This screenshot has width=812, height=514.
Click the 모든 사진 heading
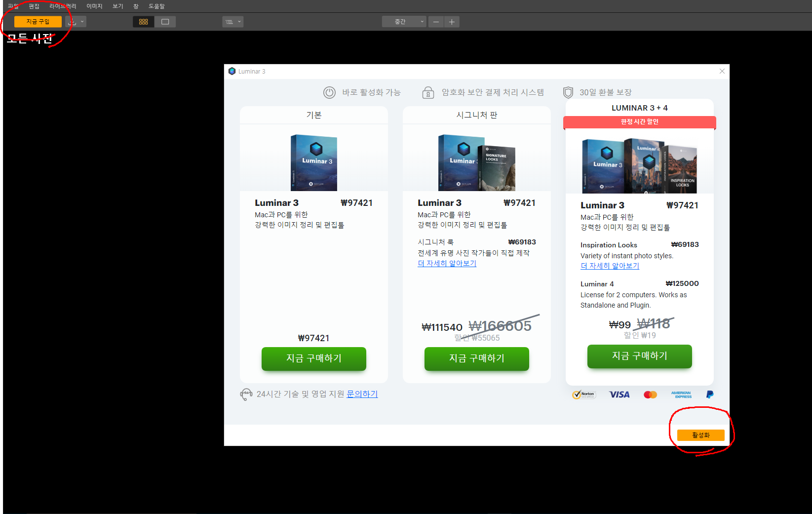pyautogui.click(x=30, y=38)
